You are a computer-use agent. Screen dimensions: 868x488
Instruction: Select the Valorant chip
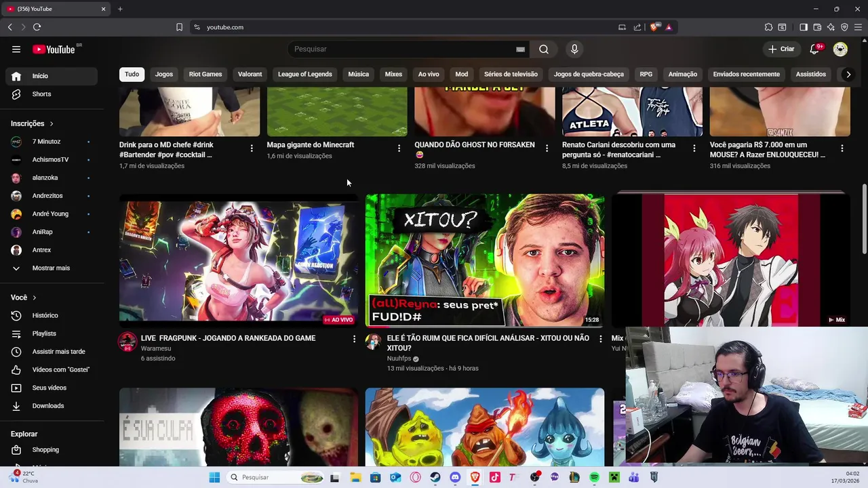click(x=250, y=75)
